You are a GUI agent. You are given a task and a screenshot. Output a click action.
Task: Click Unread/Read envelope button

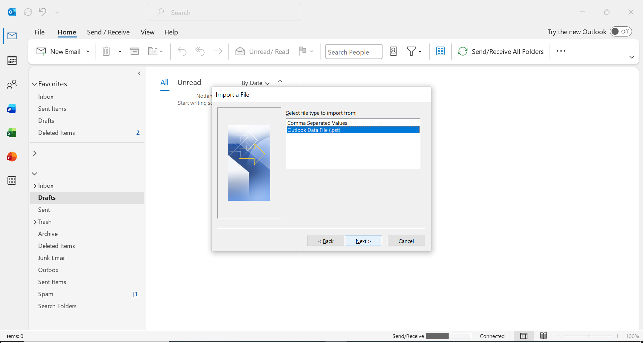(262, 52)
